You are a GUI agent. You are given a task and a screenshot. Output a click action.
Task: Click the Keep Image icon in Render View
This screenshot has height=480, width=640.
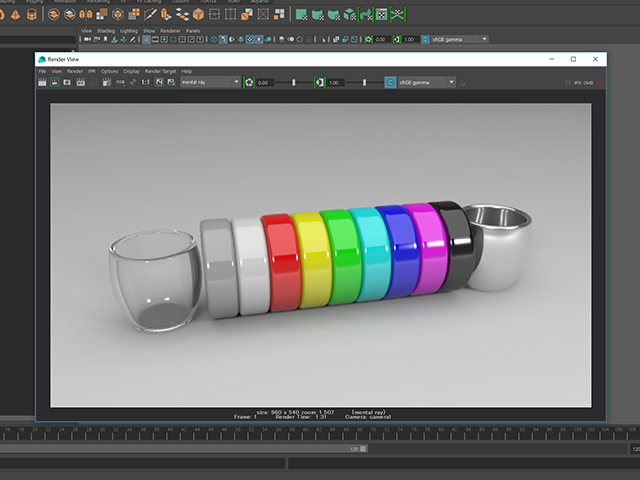159,82
